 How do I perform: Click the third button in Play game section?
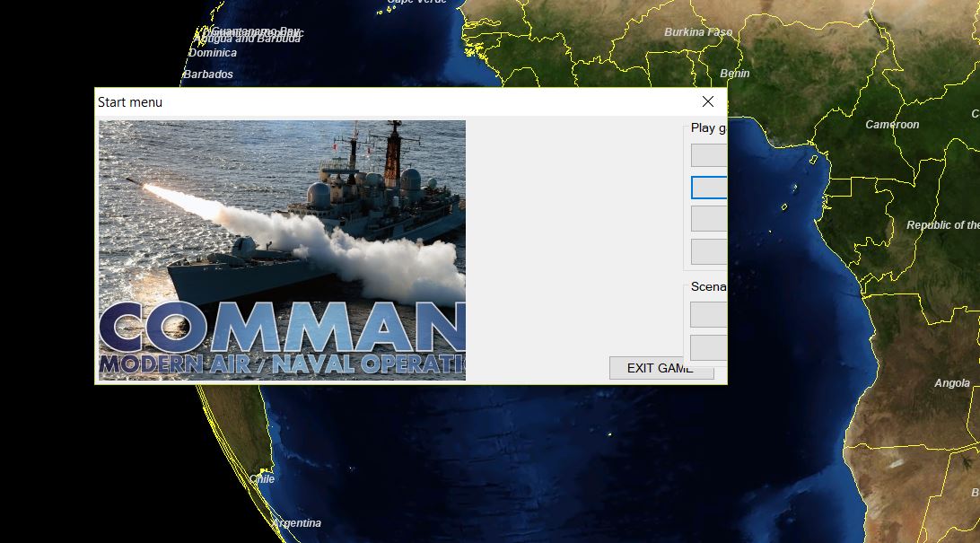(709, 218)
